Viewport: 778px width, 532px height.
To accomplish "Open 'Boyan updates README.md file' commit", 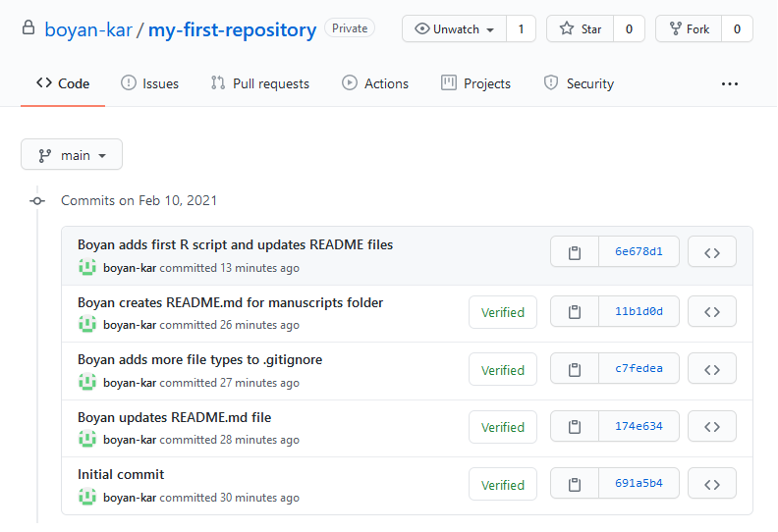I will tap(174, 417).
